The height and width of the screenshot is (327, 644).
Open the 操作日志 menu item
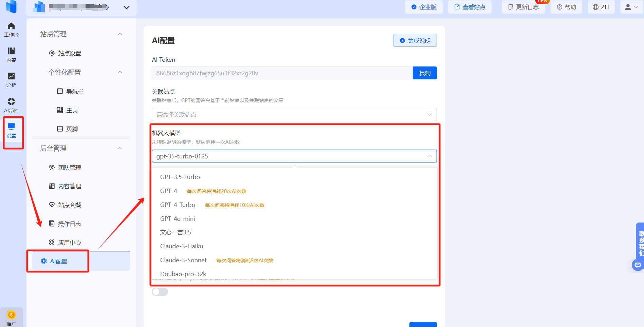pos(69,224)
